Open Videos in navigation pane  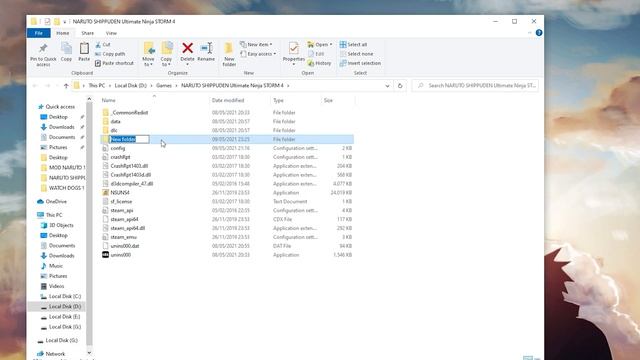(x=56, y=287)
